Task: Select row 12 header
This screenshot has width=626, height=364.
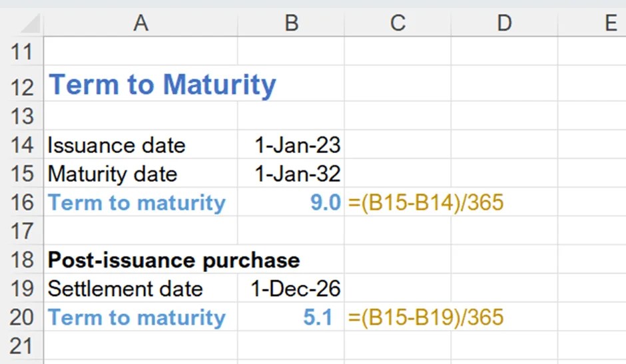Action: (22, 85)
